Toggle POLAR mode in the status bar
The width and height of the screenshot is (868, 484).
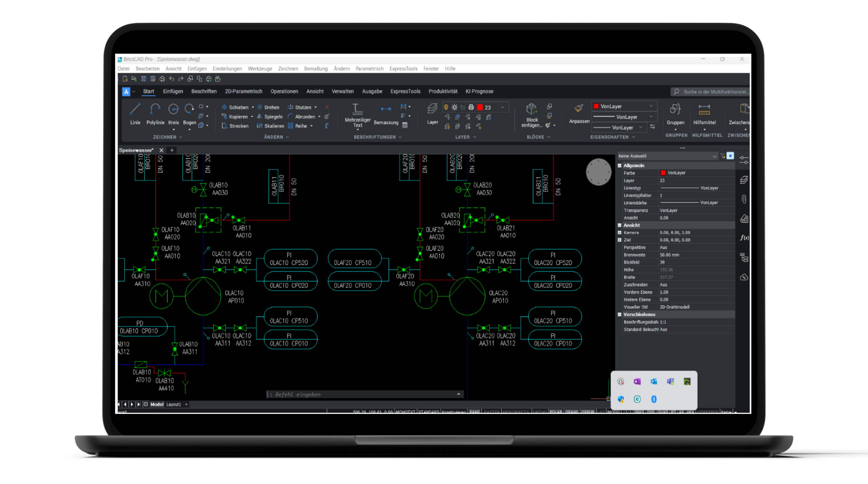[556, 412]
